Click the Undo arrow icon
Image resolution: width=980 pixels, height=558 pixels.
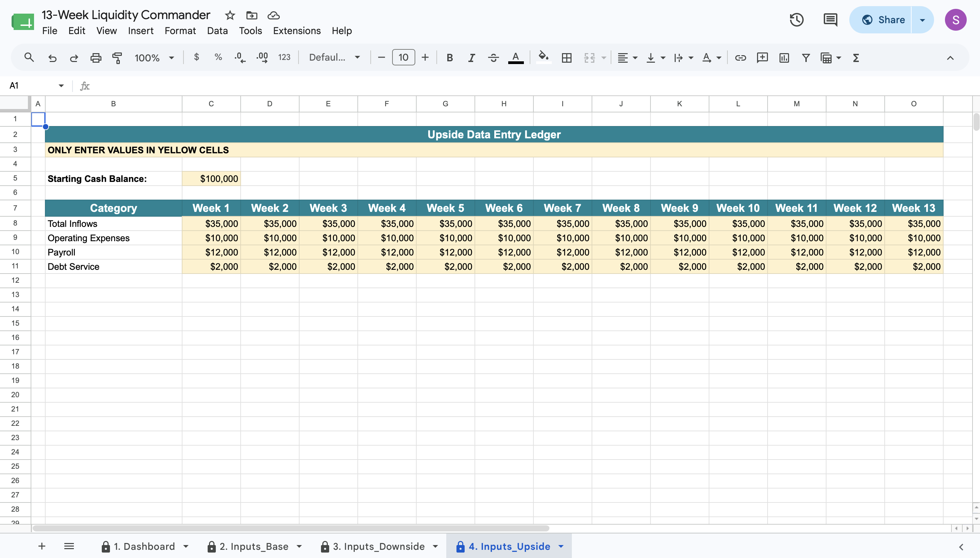point(52,58)
